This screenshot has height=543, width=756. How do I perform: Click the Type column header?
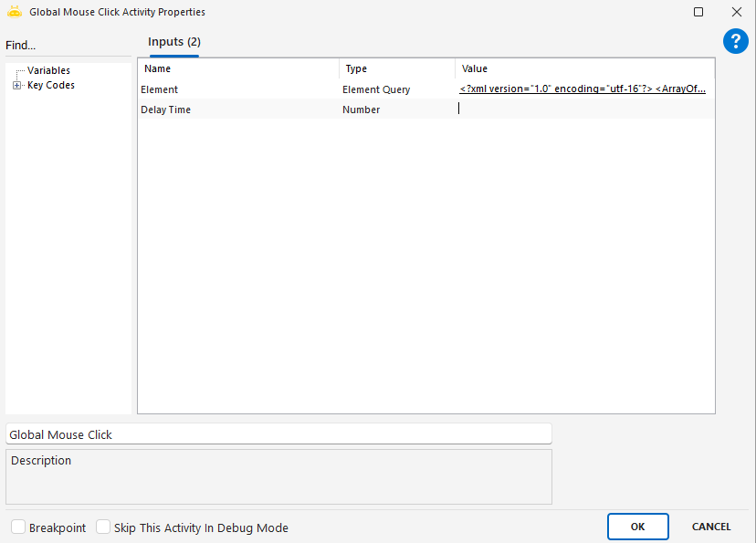pyautogui.click(x=395, y=69)
